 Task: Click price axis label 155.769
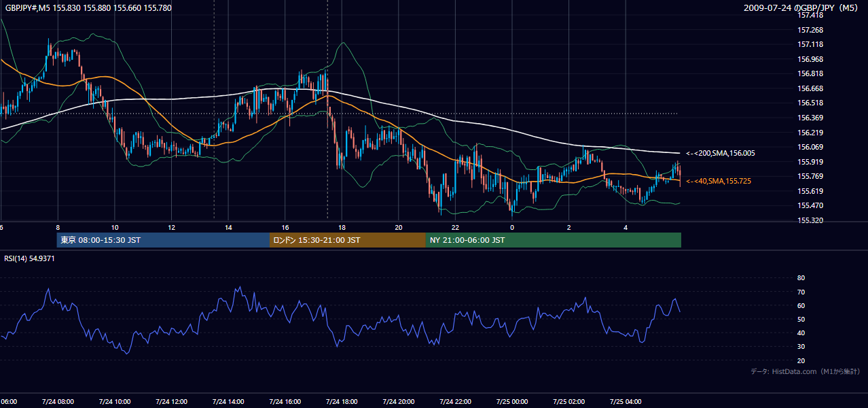810,176
